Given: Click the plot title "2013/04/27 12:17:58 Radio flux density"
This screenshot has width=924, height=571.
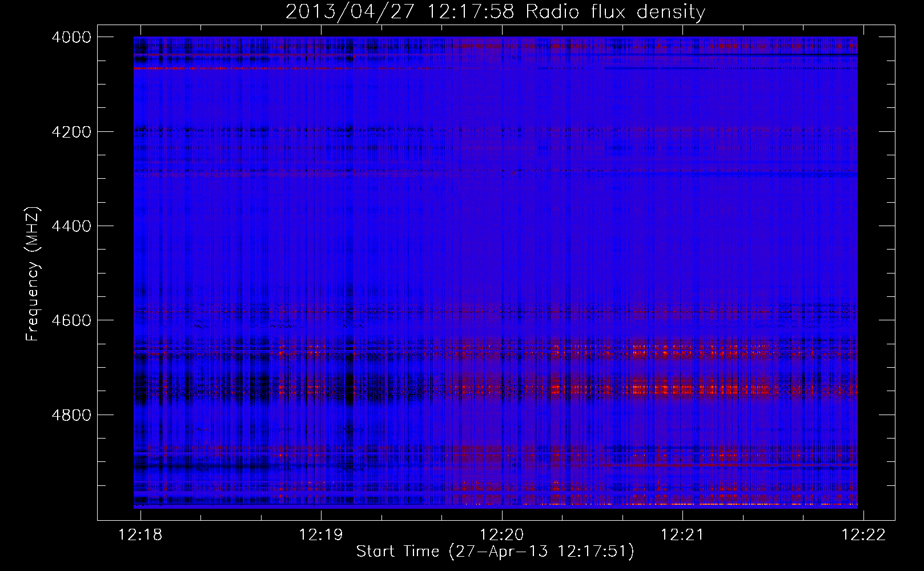Looking at the screenshot, I should pos(495,12).
